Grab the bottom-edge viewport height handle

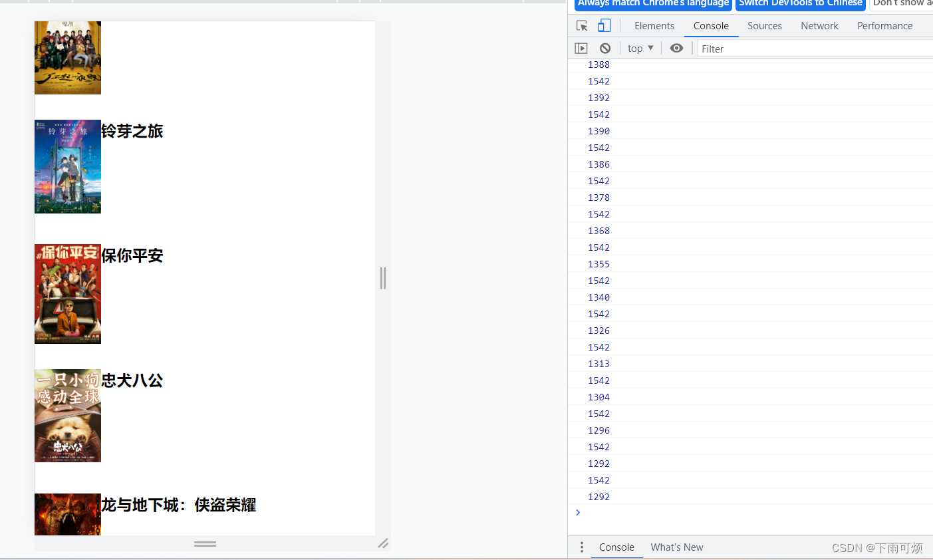[205, 543]
